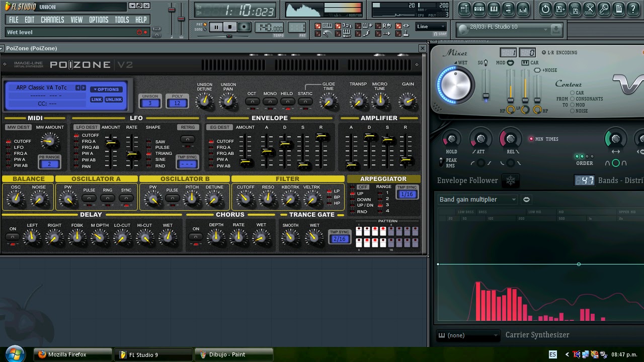Open the Line snap dropdown
The image size is (644, 362).
point(430,26)
